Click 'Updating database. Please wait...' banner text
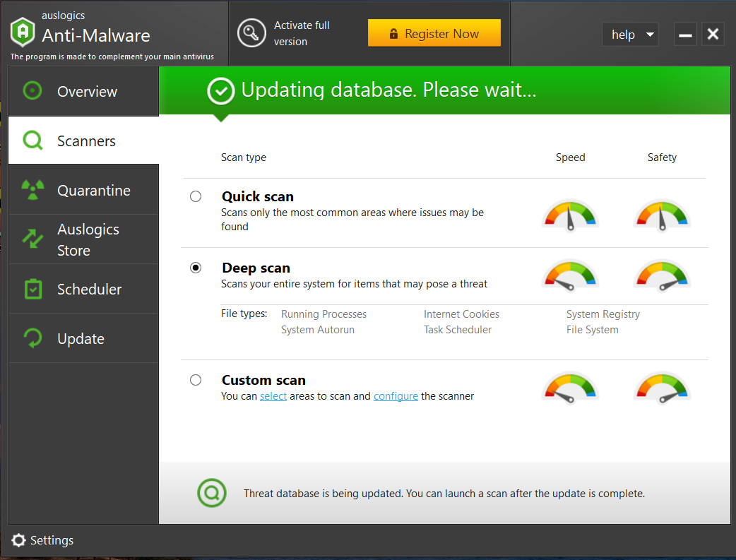Viewport: 736px width, 560px height. pyautogui.click(x=388, y=90)
